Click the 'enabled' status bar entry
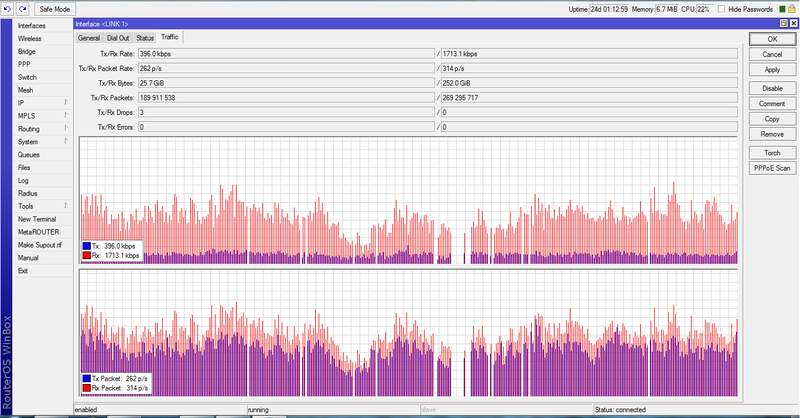Viewport: 800px width, 418px height. coord(86,410)
